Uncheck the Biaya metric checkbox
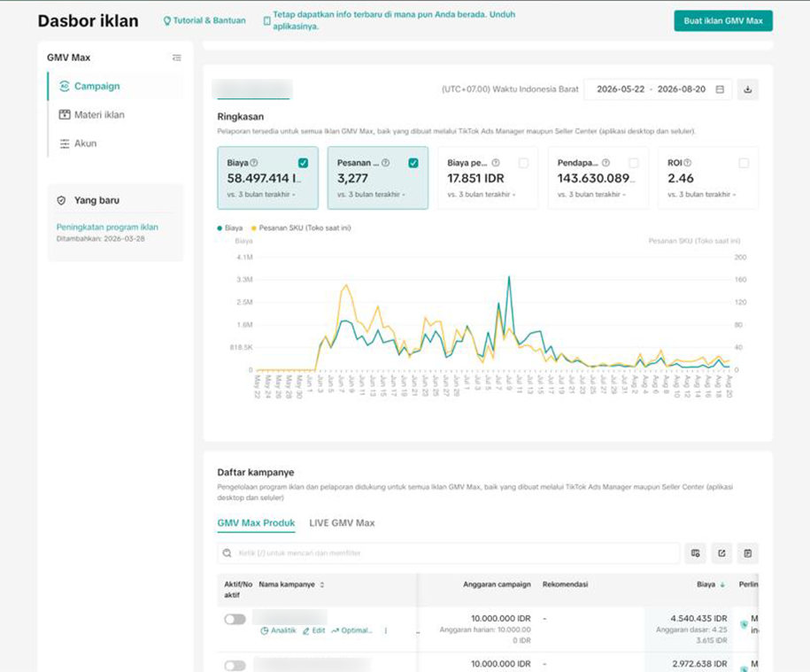 click(304, 163)
